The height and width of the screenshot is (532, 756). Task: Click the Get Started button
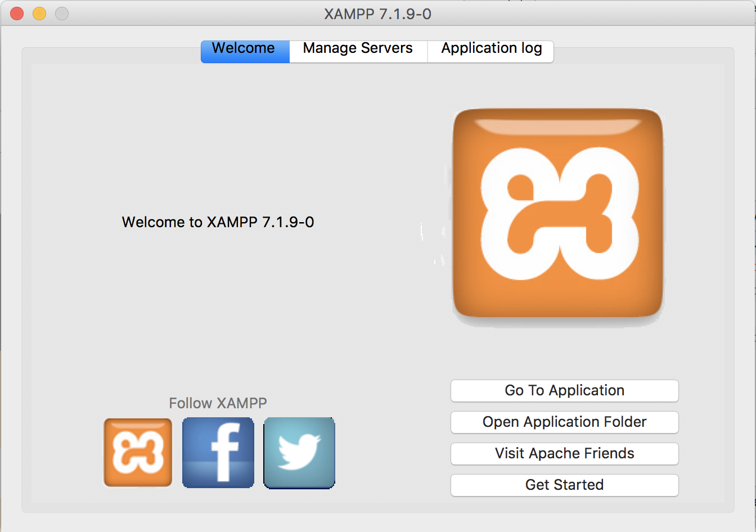click(565, 485)
